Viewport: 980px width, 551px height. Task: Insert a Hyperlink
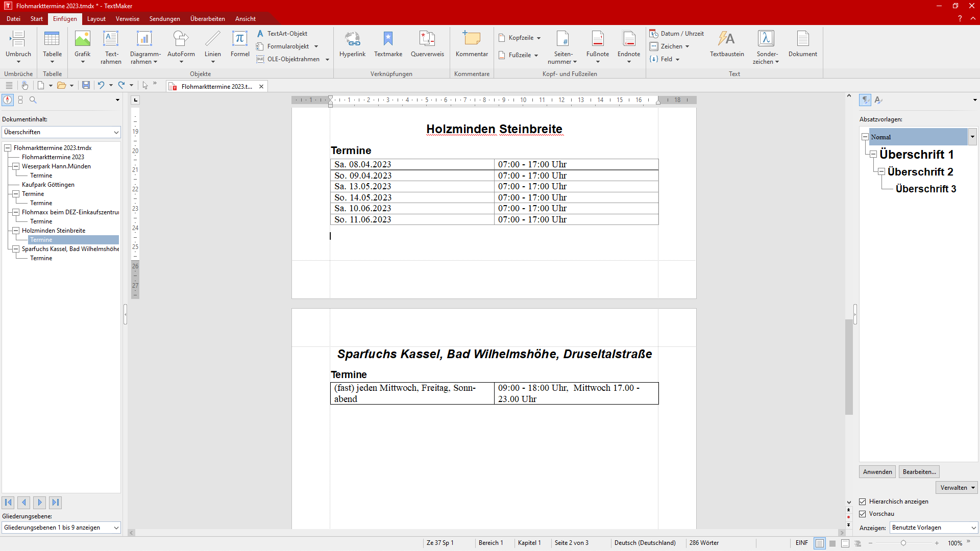(x=352, y=44)
